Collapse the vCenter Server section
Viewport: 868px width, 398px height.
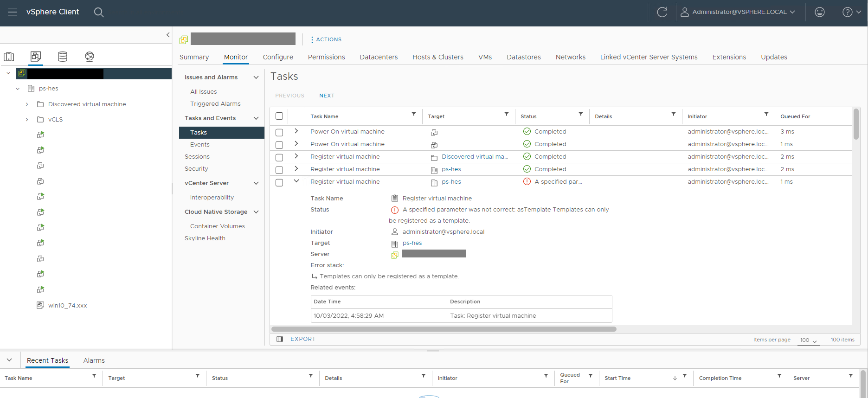pyautogui.click(x=256, y=183)
